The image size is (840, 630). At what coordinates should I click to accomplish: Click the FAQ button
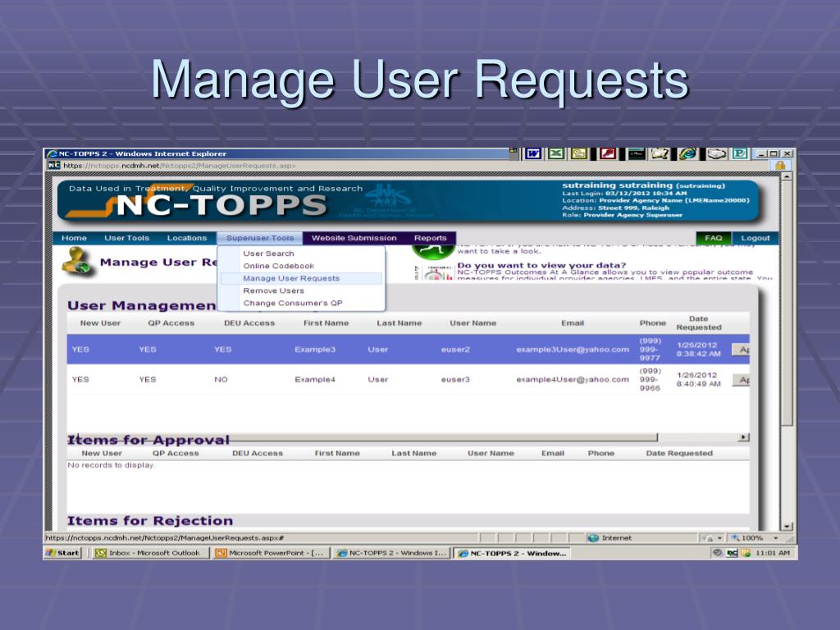click(x=713, y=238)
